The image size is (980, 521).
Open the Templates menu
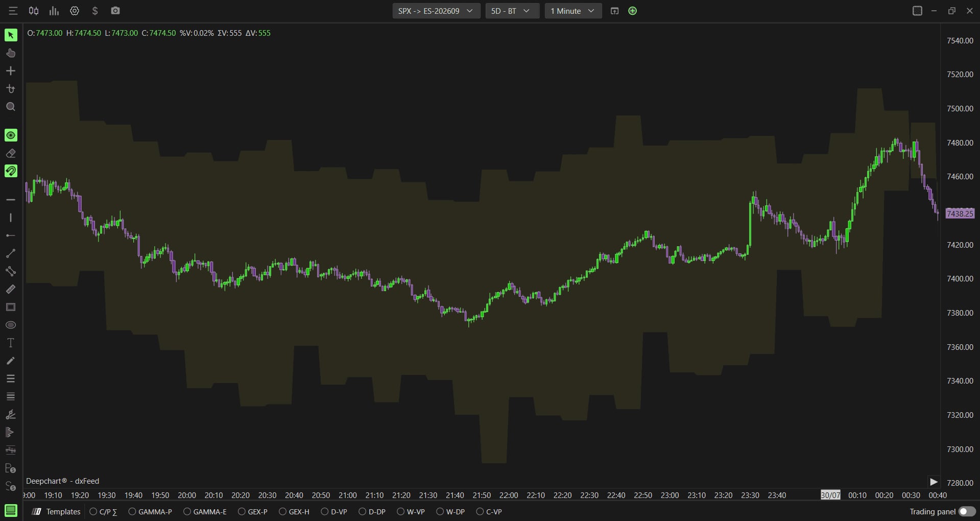click(57, 512)
